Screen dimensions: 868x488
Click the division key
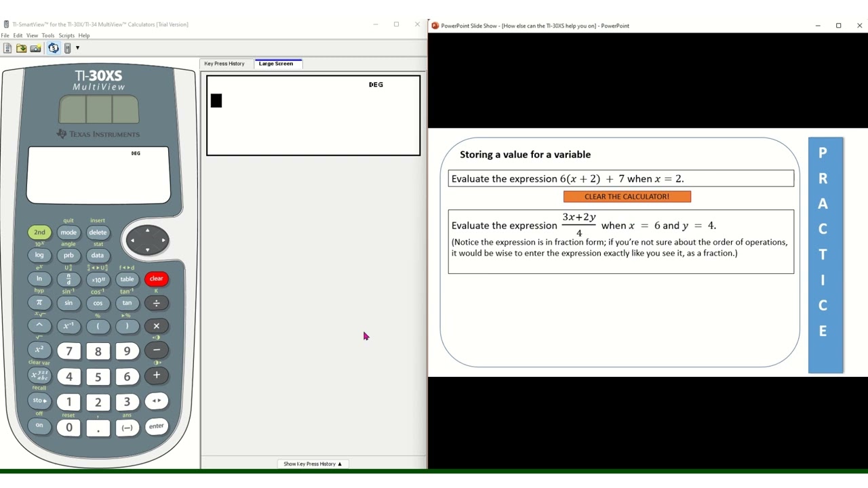tap(156, 303)
